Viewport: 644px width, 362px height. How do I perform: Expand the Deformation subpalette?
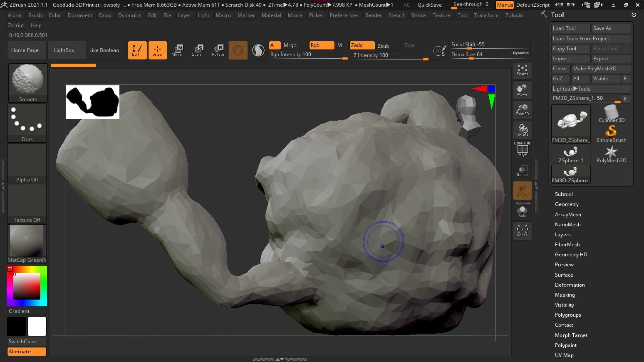pos(570,285)
